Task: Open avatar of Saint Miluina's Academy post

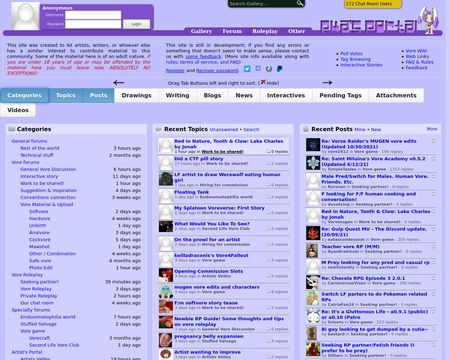Action: click(313, 163)
